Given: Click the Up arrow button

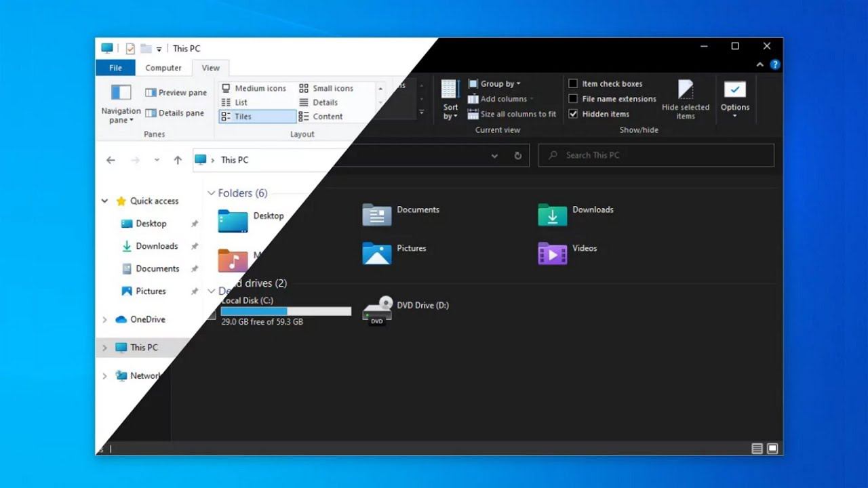Looking at the screenshot, I should click(178, 160).
